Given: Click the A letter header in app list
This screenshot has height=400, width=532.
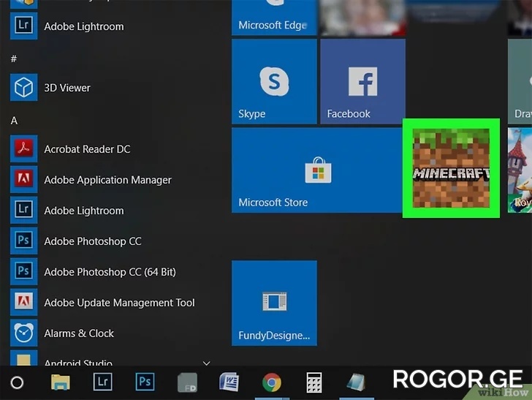Looking at the screenshot, I should 14,120.
